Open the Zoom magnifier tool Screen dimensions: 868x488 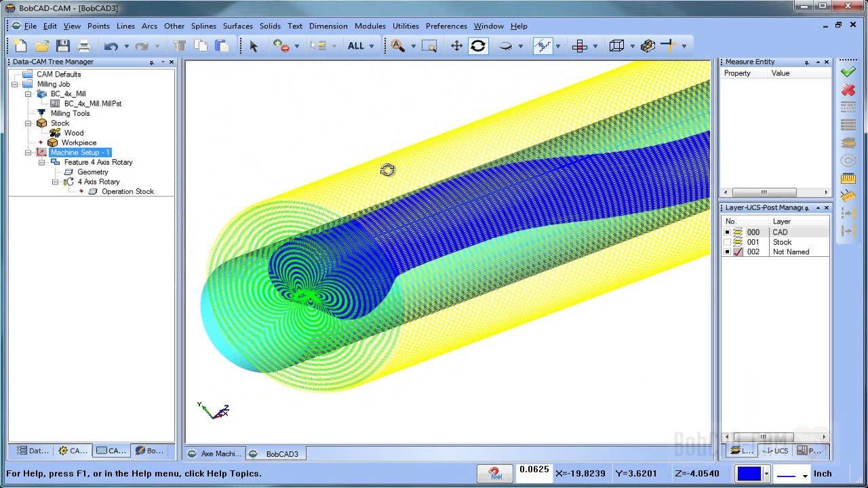pos(397,46)
